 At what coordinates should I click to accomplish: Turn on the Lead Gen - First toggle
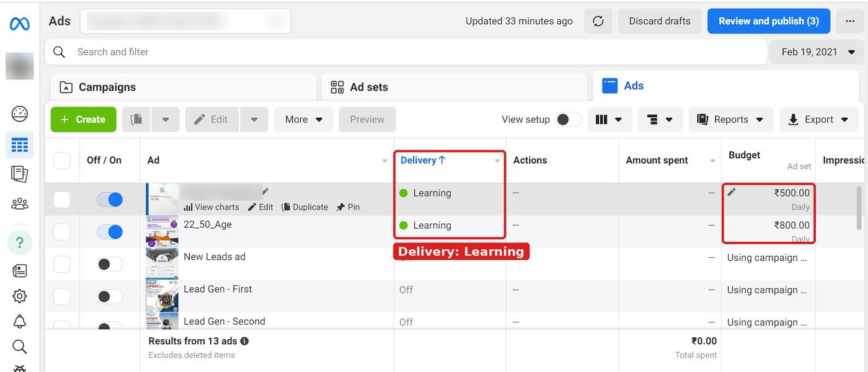tap(110, 296)
